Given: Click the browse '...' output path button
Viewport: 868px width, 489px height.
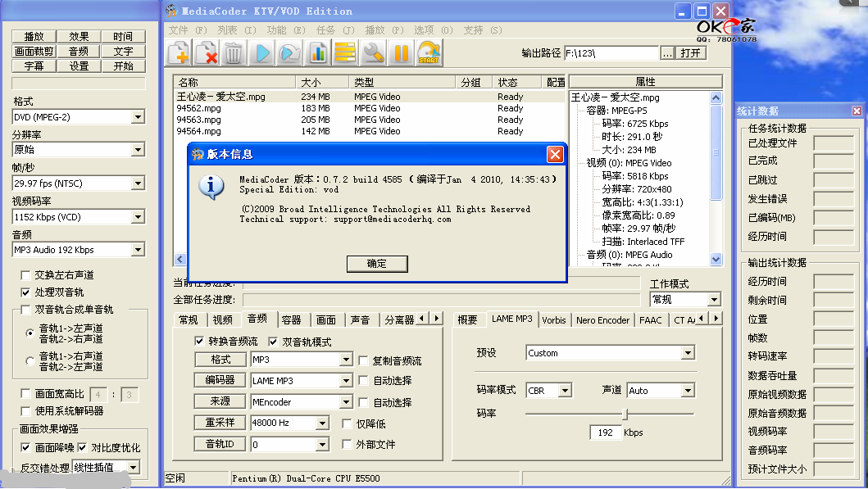Looking at the screenshot, I should (x=667, y=53).
